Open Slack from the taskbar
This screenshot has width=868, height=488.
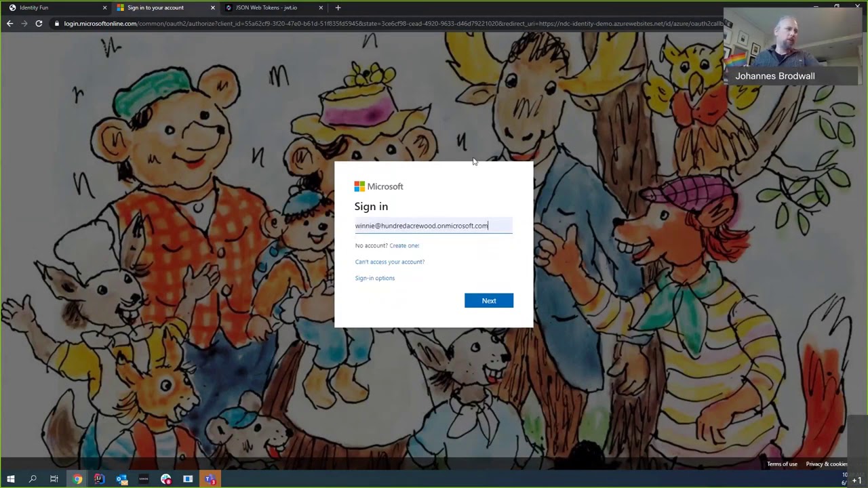(166, 479)
